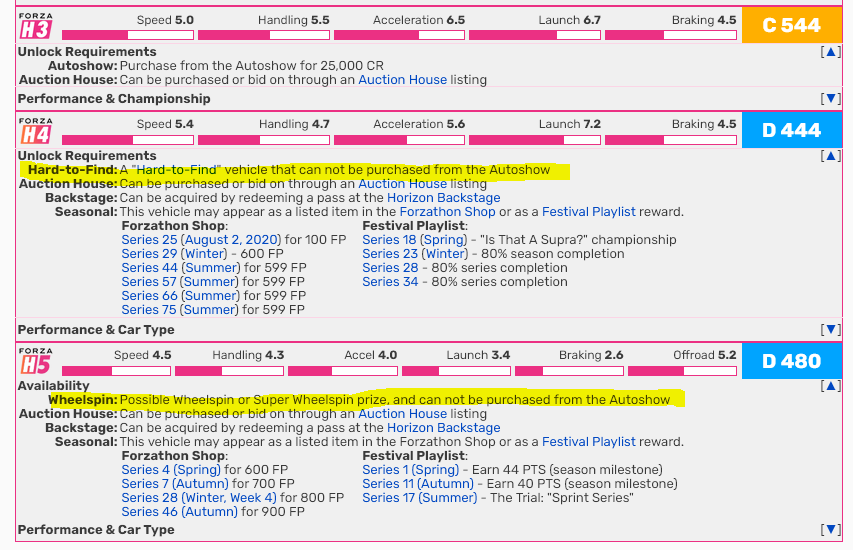
Task: Click the Forza H4 logo icon
Action: (35, 130)
